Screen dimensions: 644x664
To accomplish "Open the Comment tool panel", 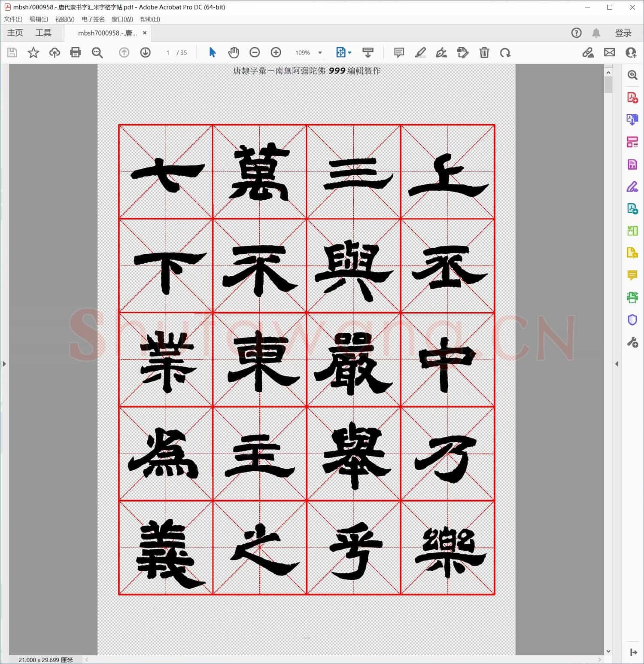I will pos(632,275).
